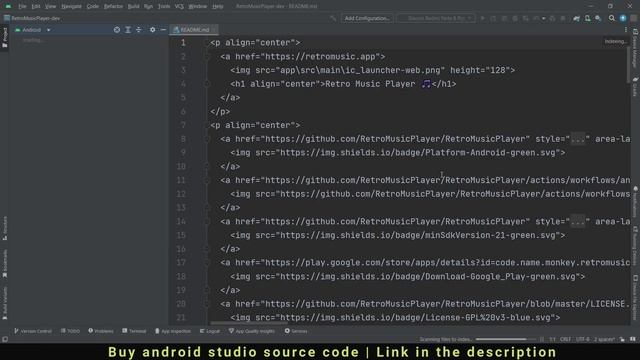640x360 pixels.
Task: Click the UTF-8 encoding status entry
Action: pyautogui.click(x=582, y=339)
